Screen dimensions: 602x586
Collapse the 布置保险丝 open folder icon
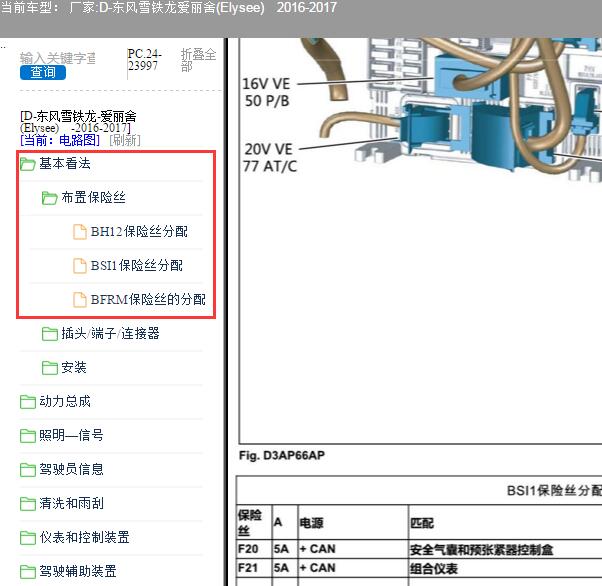(50, 198)
